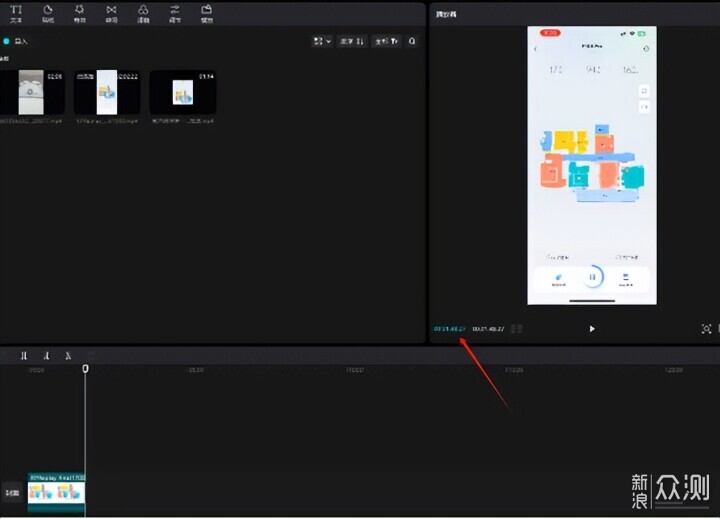Open the Templates tab with folder icon
The width and height of the screenshot is (720, 519).
(x=207, y=14)
